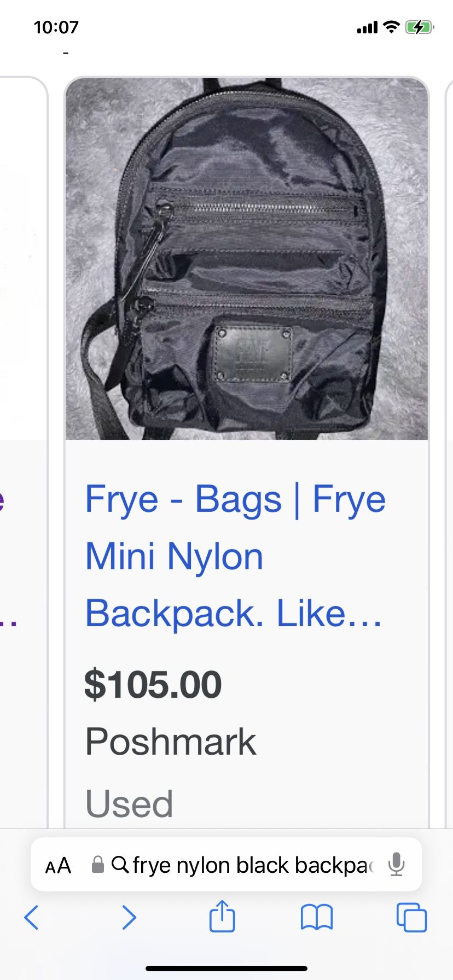Tap the $105.00 price
This screenshot has height=980, width=453.
153,684
